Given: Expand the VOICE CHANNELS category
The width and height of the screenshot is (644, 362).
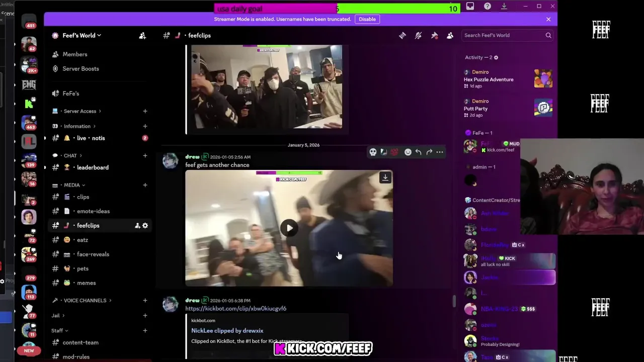Looking at the screenshot, I should pyautogui.click(x=82, y=301).
